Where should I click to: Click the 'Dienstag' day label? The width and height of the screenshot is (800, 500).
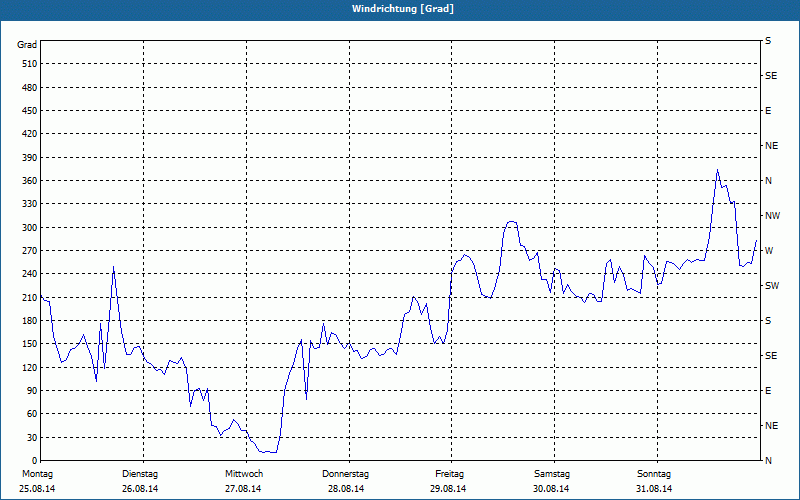pyautogui.click(x=140, y=474)
